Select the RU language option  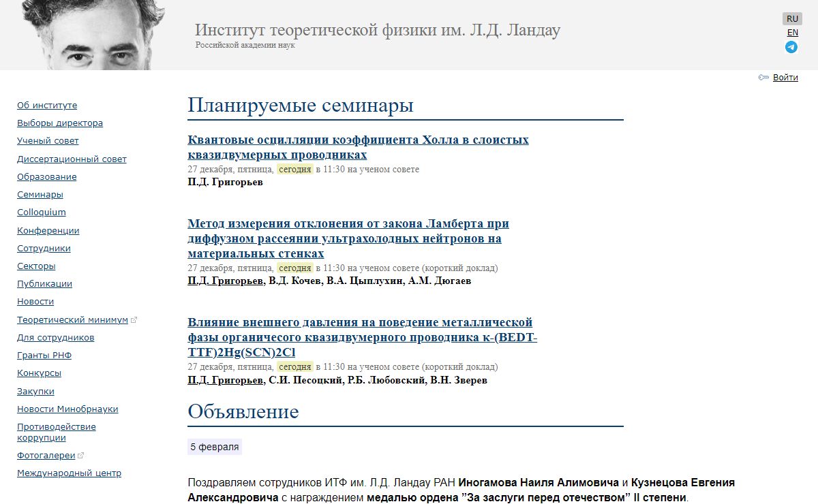click(792, 19)
